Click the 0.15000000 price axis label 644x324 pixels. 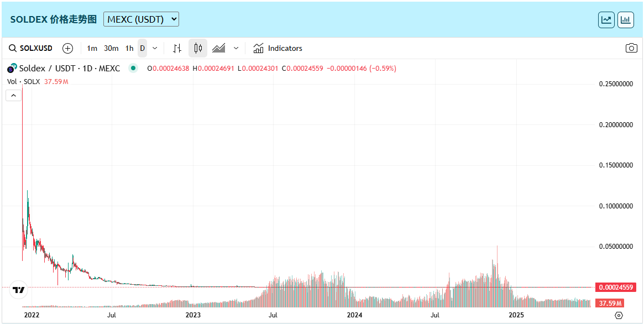(x=616, y=165)
